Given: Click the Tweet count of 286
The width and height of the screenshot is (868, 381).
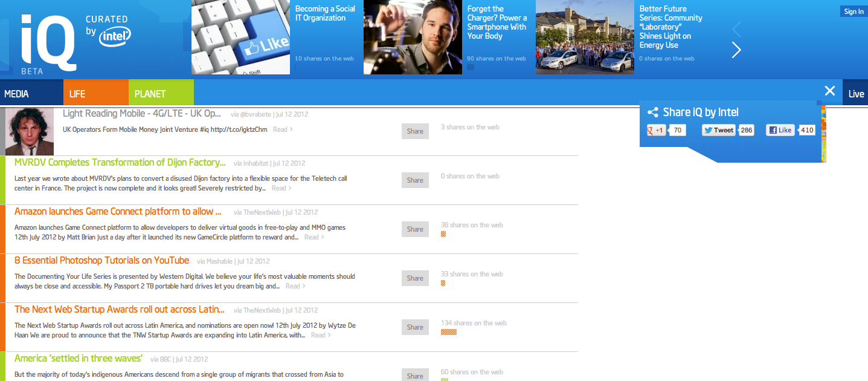Looking at the screenshot, I should coord(747,130).
